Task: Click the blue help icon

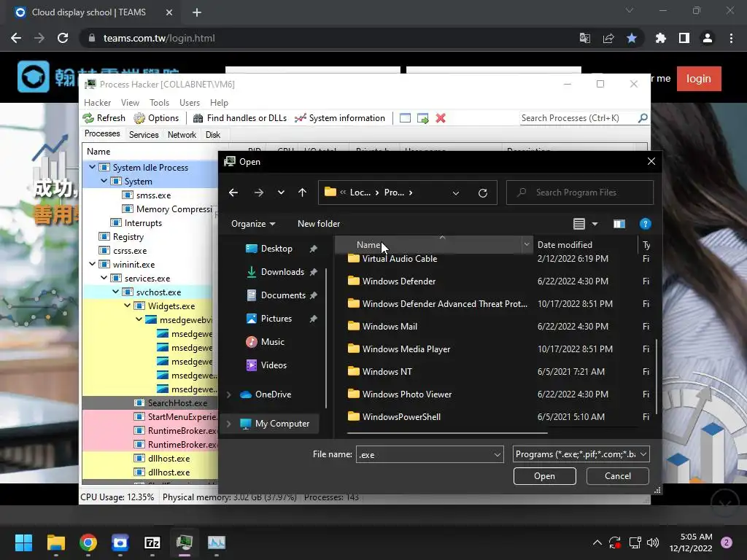Action: [x=645, y=224]
